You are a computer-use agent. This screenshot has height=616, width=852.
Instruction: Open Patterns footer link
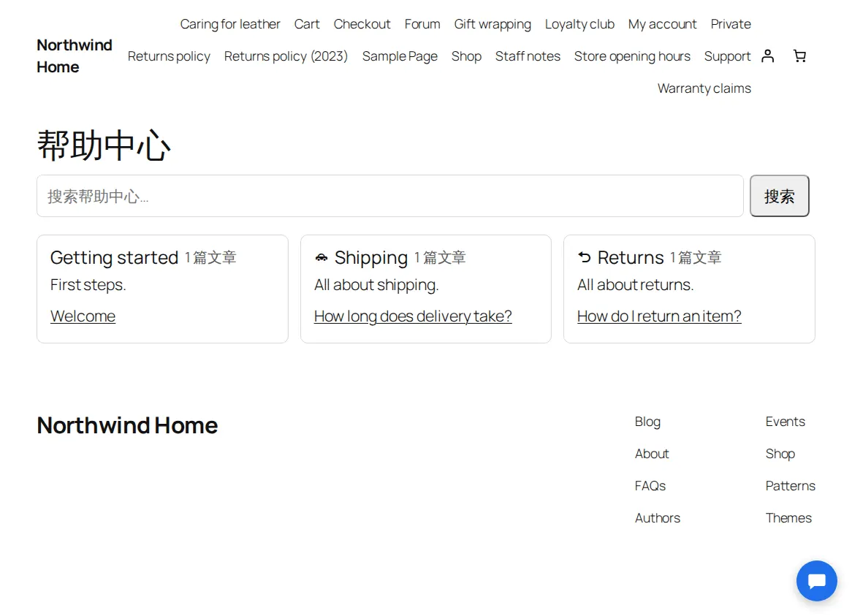791,486
